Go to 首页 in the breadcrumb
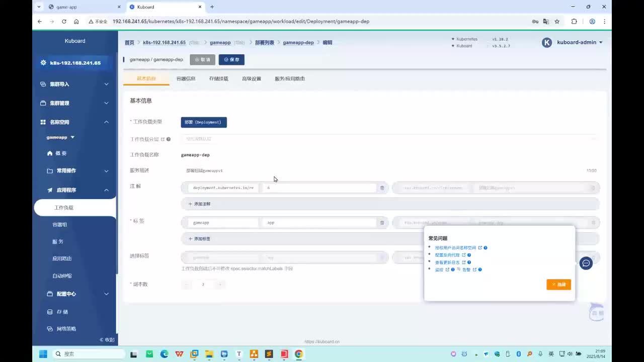Screen dimensions: 644x362 (x=129, y=43)
